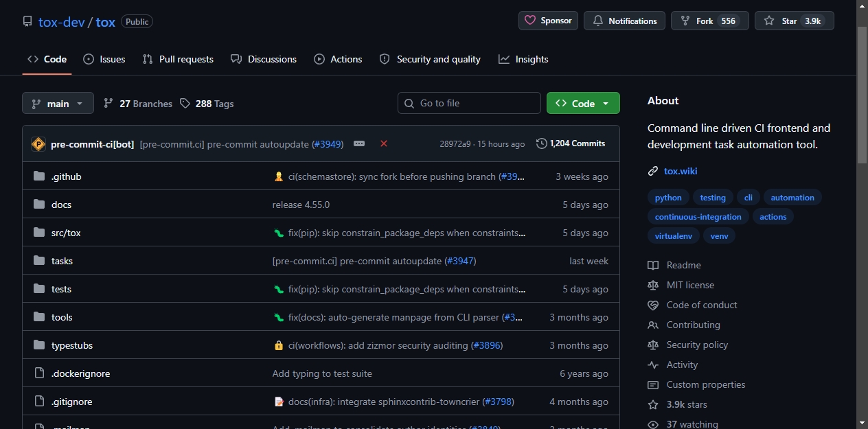Show failed checks via red X icon
868x429 pixels.
tap(384, 143)
